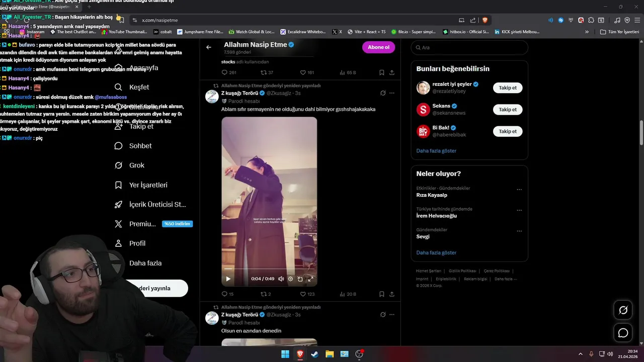Open Yer İşaretleri bookmarks in sidebar

click(x=141, y=185)
